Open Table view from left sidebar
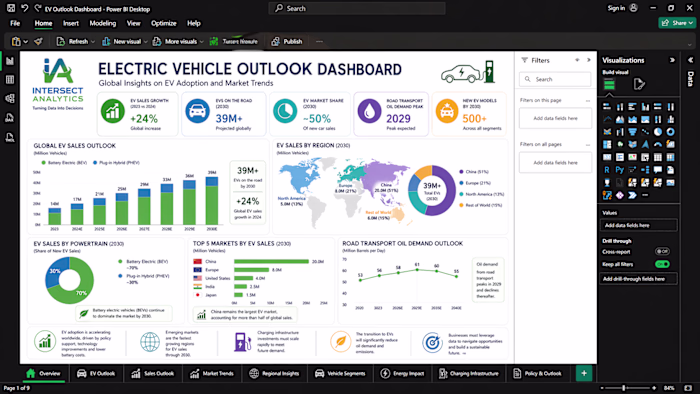700x394 pixels. point(10,80)
